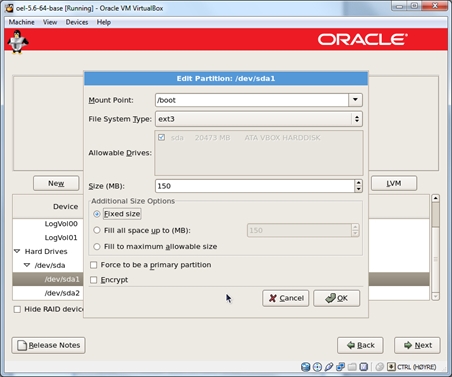This screenshot has width=452, height=377.
Task: Open the File System Type ext3 dropdown
Action: coord(259,119)
